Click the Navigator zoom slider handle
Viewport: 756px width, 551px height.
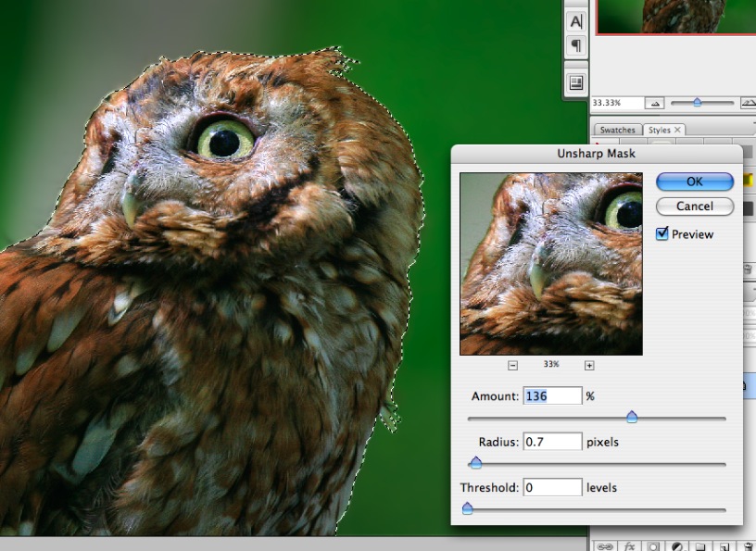(x=698, y=102)
